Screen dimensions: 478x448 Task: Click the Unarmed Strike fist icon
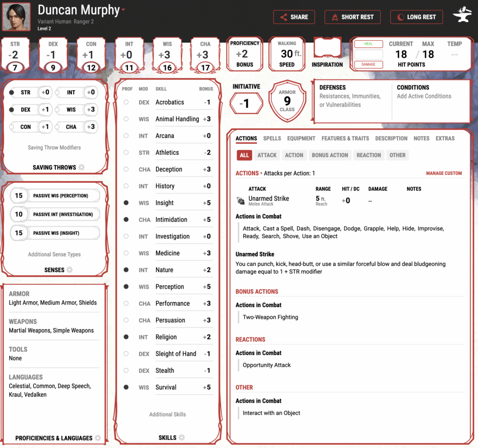(241, 201)
